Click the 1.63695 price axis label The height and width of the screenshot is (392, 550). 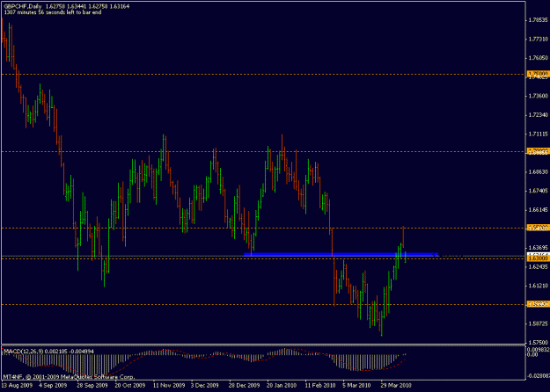538,248
